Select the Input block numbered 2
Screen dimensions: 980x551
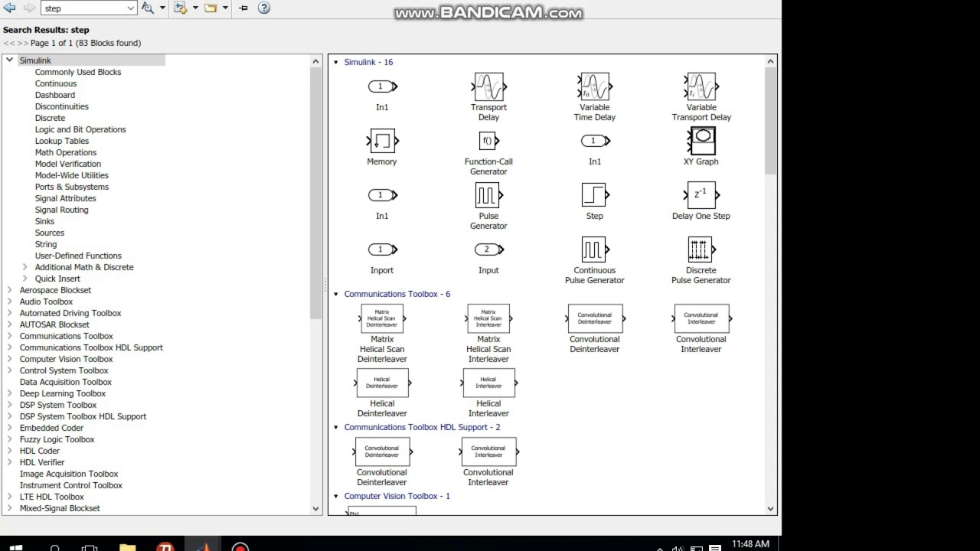pyautogui.click(x=488, y=259)
